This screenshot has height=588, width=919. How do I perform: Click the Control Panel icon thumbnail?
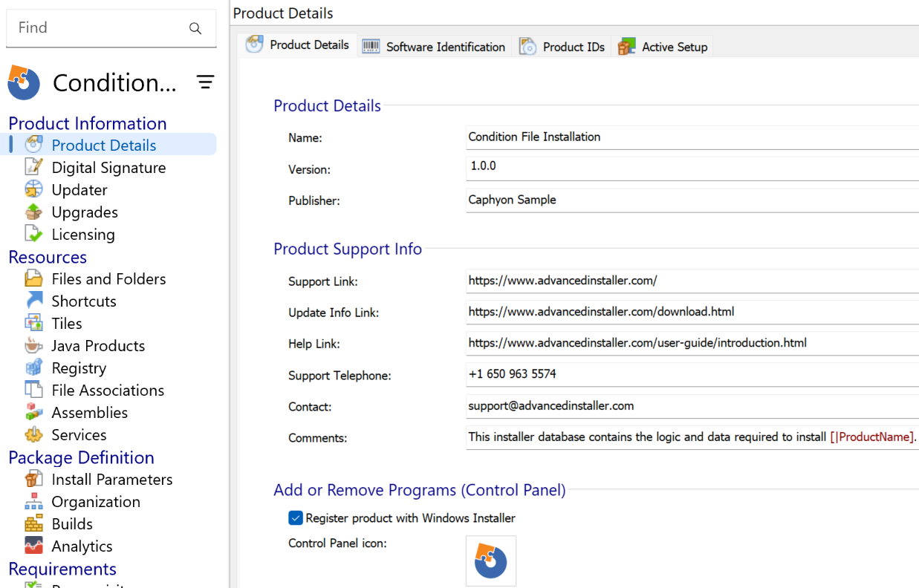pos(491,561)
